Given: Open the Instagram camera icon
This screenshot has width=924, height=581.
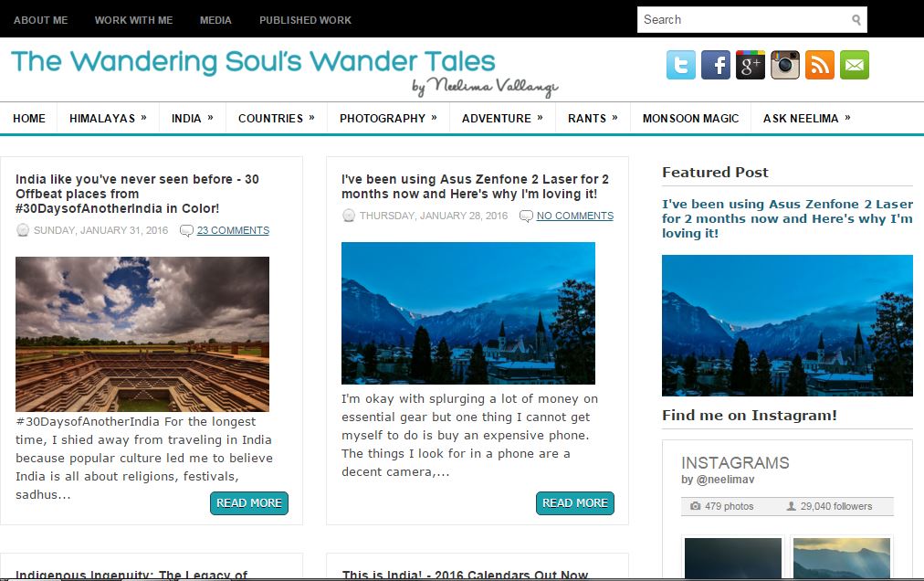Looking at the screenshot, I should [785, 65].
